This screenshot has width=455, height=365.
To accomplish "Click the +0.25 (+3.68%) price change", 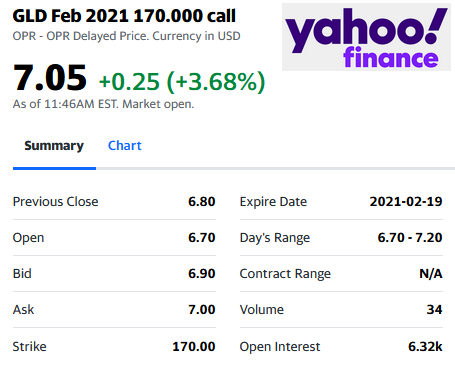I will (182, 82).
